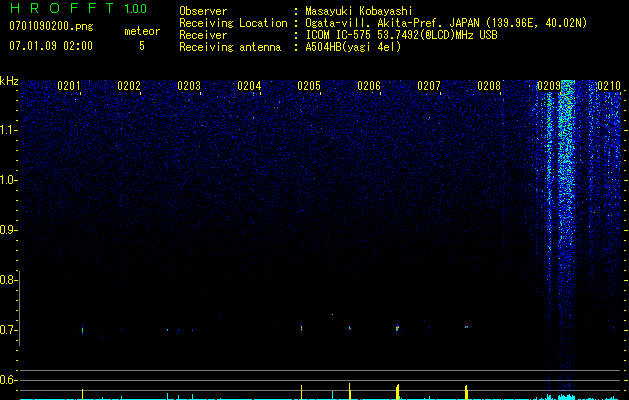Click the 0.7 frequency axis label
Image resolution: width=629 pixels, height=400 pixels.
click(x=7, y=330)
